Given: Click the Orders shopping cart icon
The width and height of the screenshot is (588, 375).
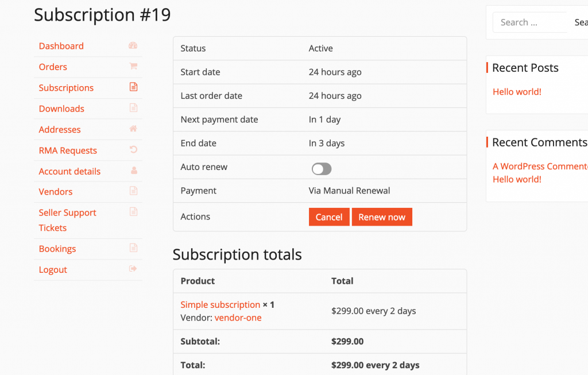Looking at the screenshot, I should click(133, 67).
